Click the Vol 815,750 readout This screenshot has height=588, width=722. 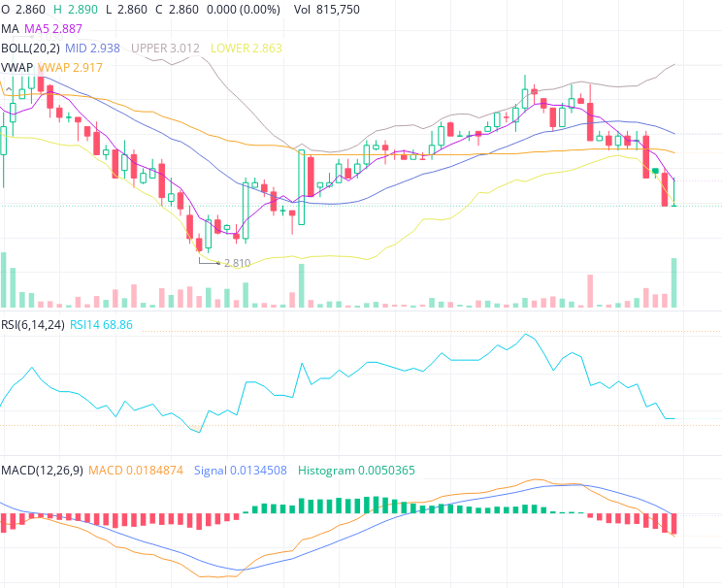coord(327,10)
